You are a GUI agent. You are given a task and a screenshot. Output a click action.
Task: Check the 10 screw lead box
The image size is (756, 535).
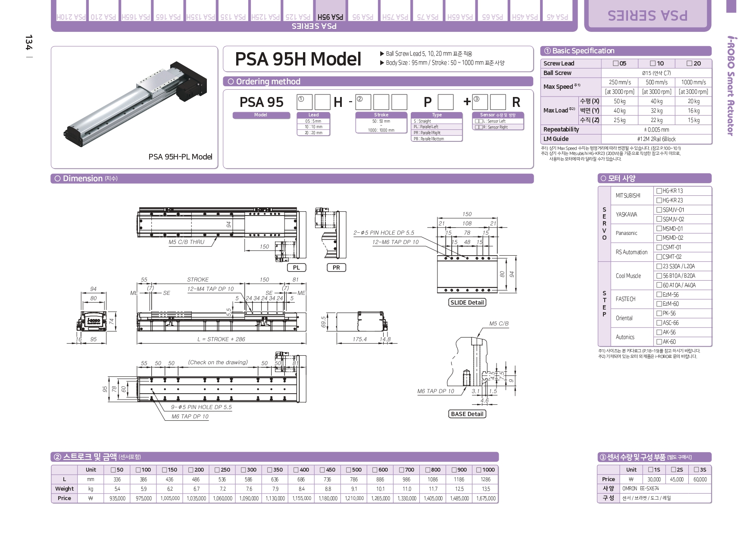coord(653,63)
